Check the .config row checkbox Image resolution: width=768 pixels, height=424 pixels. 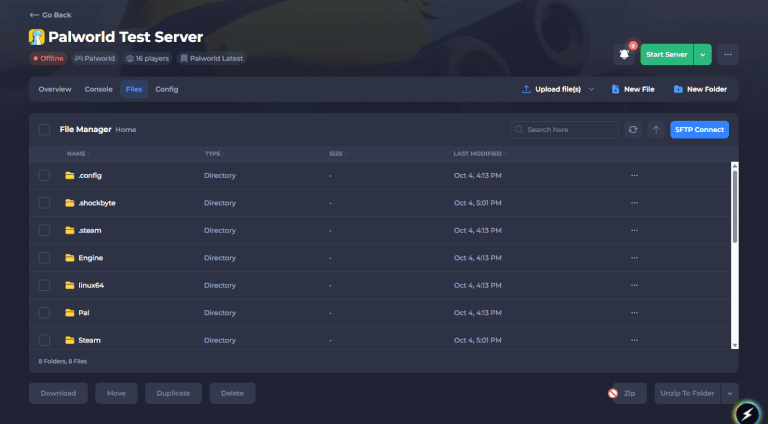[x=44, y=175]
